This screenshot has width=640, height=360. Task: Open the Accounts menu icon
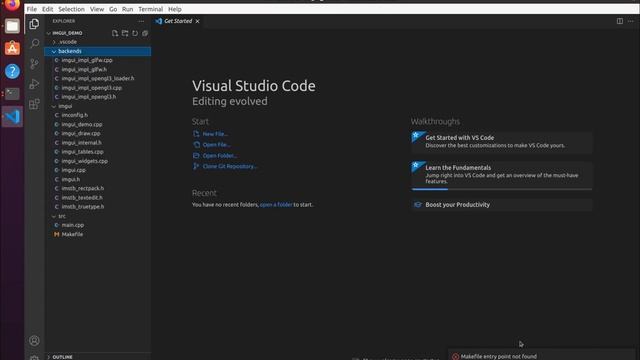34,340
